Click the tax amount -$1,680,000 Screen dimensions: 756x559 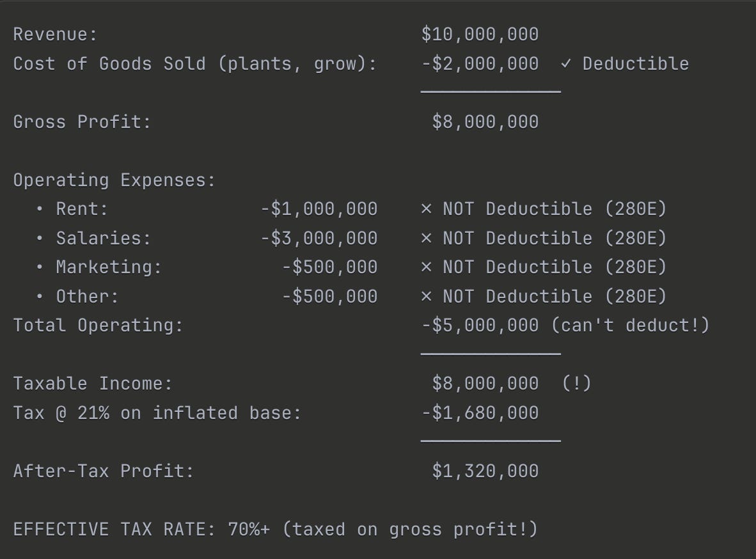pos(480,413)
